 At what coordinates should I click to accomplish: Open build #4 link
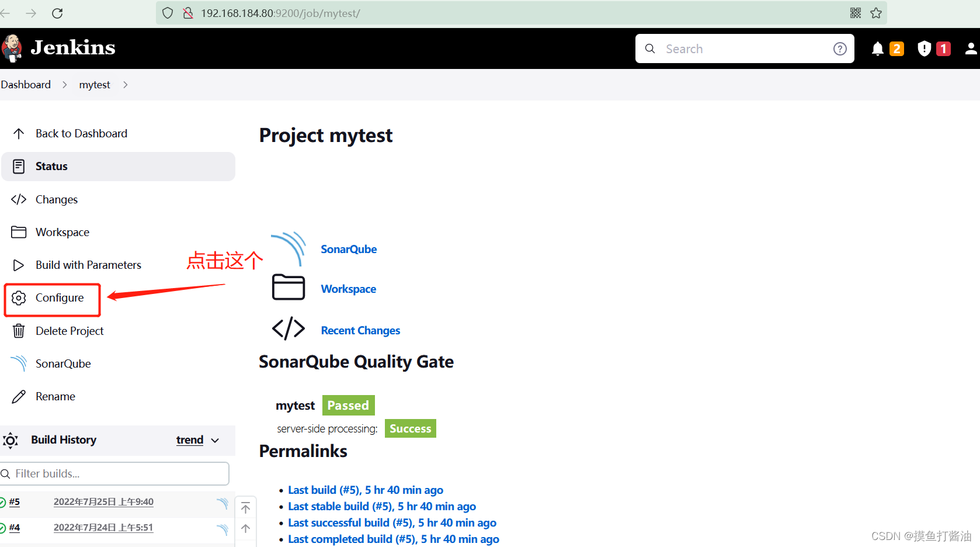coord(15,528)
